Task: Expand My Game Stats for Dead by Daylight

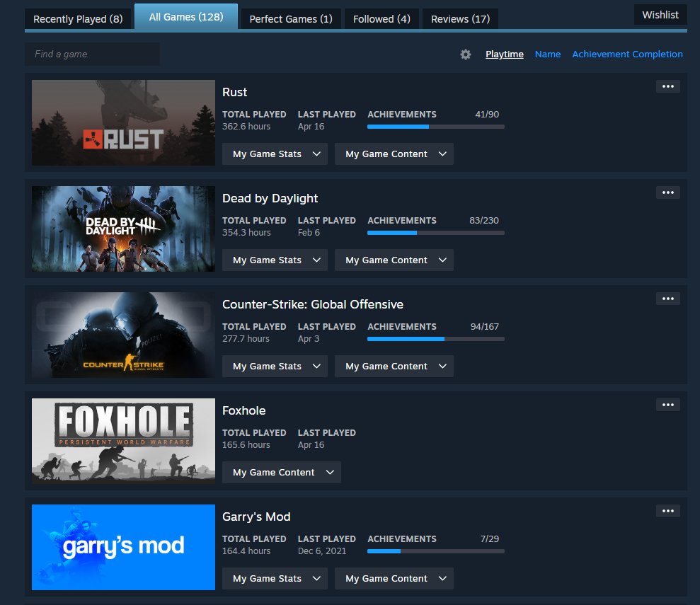Action: pyautogui.click(x=275, y=260)
